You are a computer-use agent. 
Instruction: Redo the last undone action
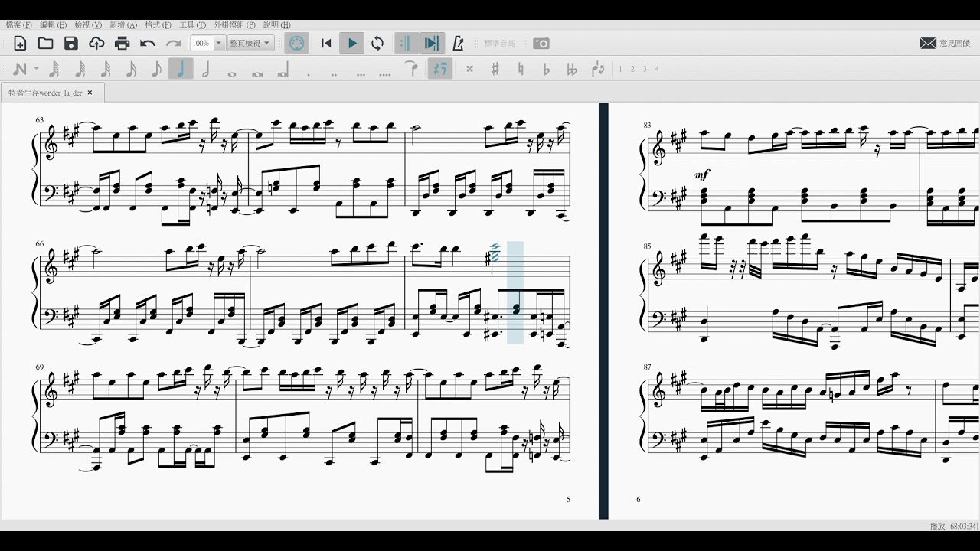(174, 44)
